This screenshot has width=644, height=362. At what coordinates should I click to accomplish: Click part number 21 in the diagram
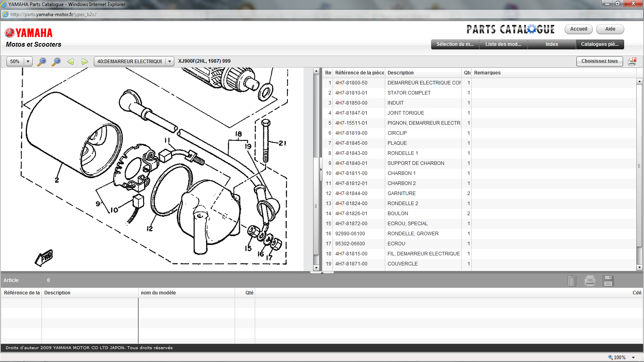click(x=282, y=143)
